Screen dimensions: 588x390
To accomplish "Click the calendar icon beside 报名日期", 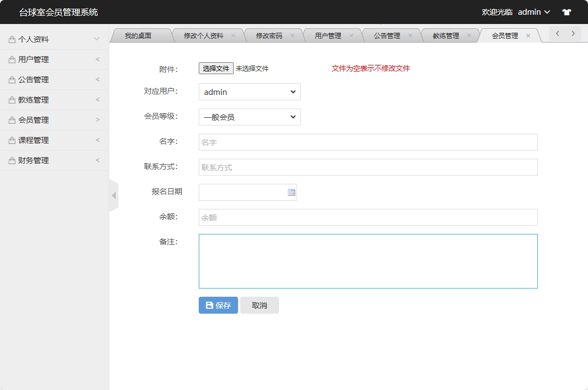I will tap(292, 191).
